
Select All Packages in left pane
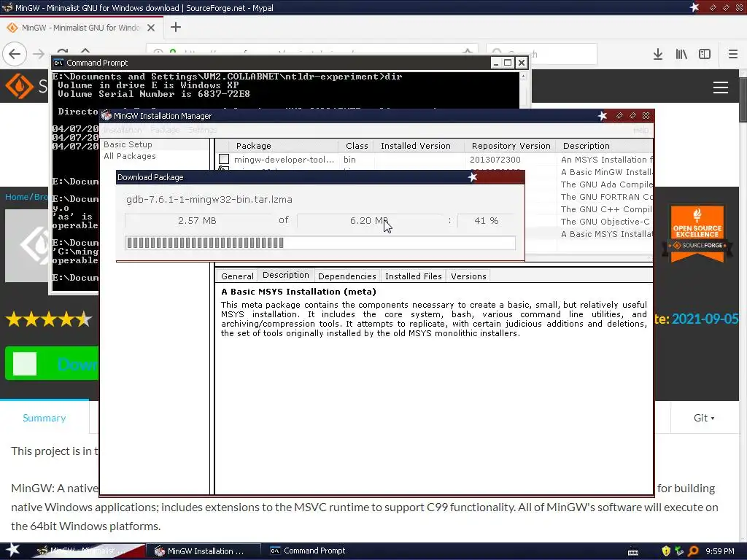(x=130, y=156)
